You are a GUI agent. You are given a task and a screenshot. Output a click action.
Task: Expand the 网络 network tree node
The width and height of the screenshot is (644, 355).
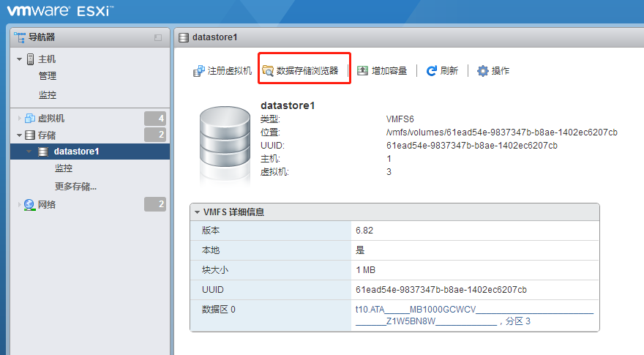19,205
